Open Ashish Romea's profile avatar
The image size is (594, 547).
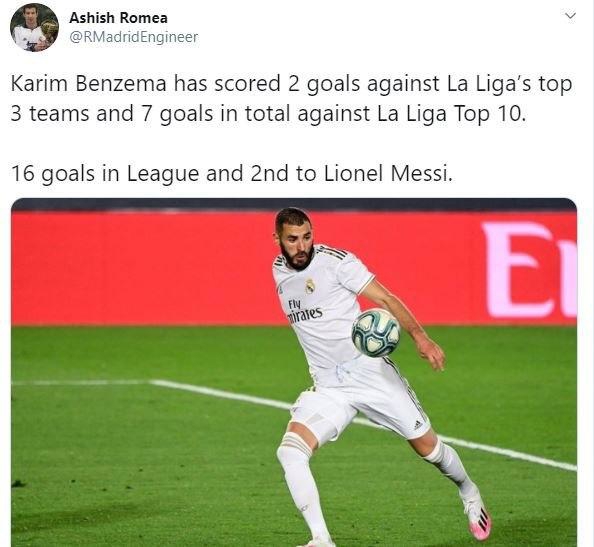click(x=34, y=27)
